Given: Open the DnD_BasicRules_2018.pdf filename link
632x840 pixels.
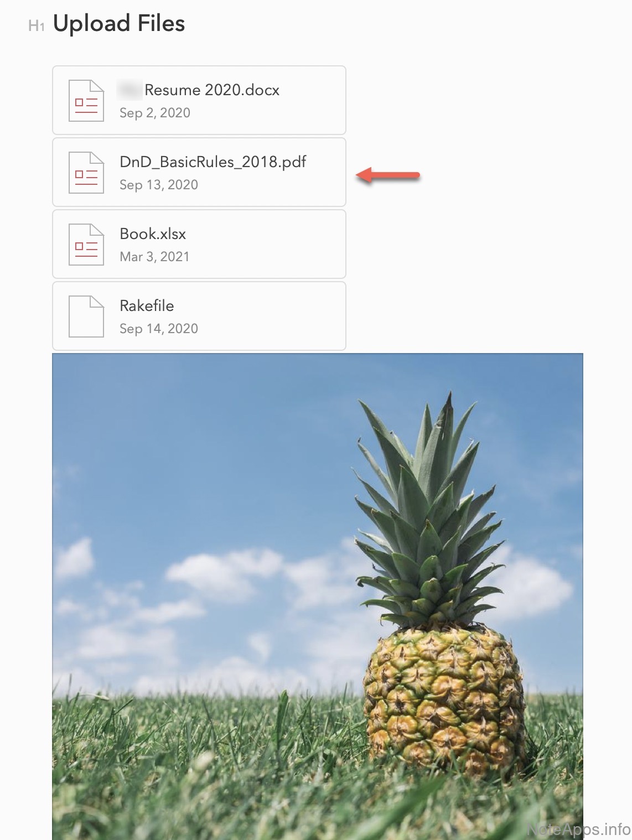Looking at the screenshot, I should tap(213, 162).
